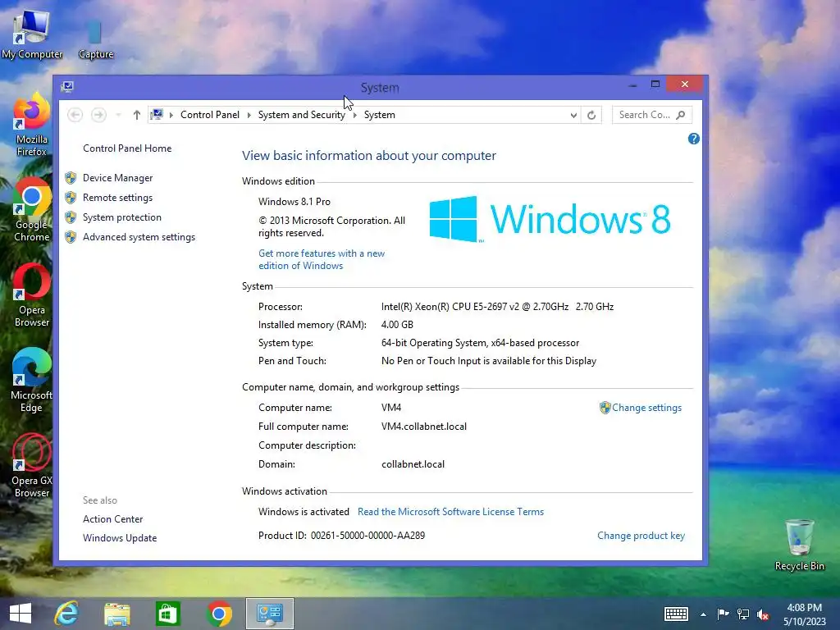Go up one level with the Up arrow
This screenshot has width=840, height=630.
[x=137, y=115]
